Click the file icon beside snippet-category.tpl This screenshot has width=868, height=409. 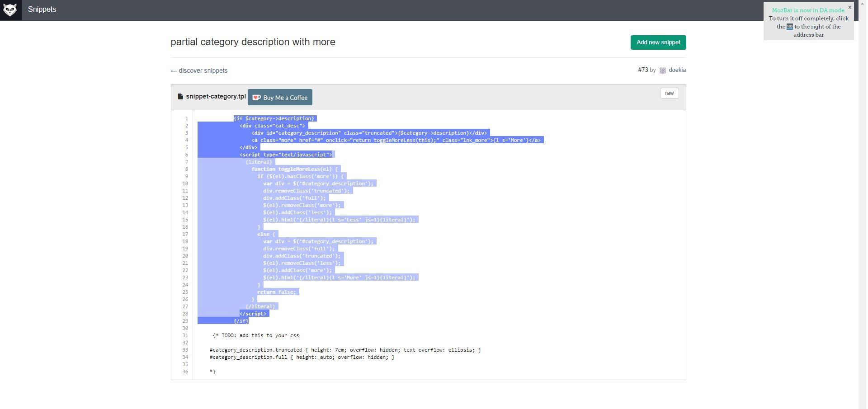(180, 97)
